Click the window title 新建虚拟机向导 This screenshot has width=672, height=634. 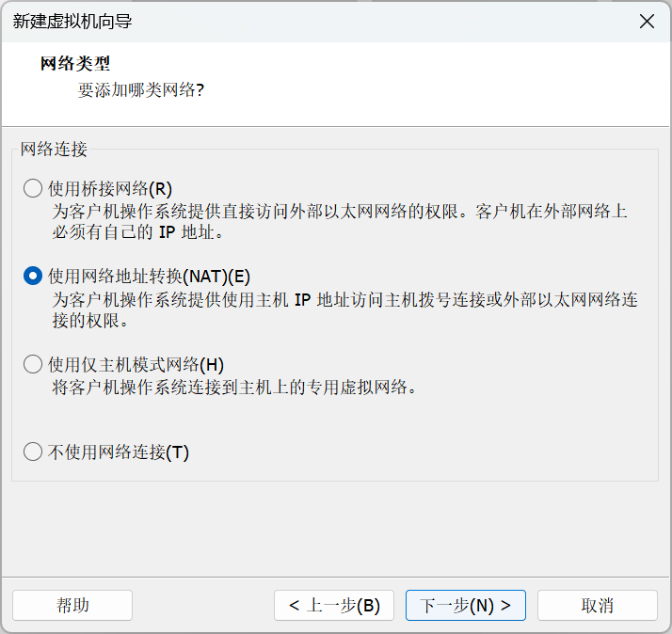coord(72,22)
